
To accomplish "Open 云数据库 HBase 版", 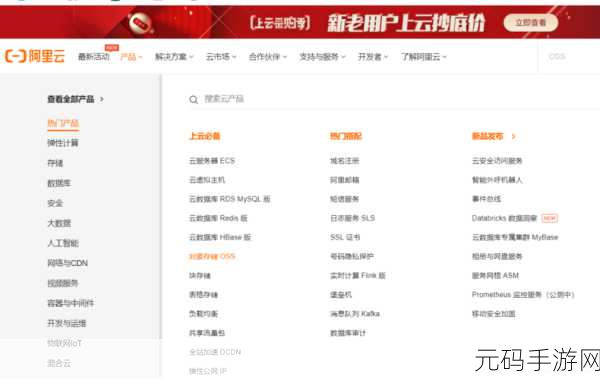I will [220, 237].
